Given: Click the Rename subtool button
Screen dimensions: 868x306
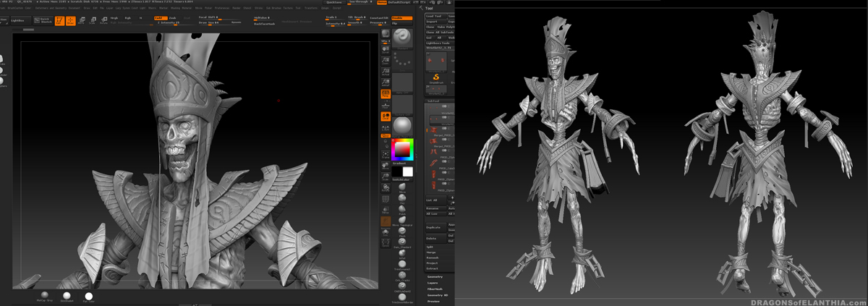Looking at the screenshot, I should coord(435,208).
